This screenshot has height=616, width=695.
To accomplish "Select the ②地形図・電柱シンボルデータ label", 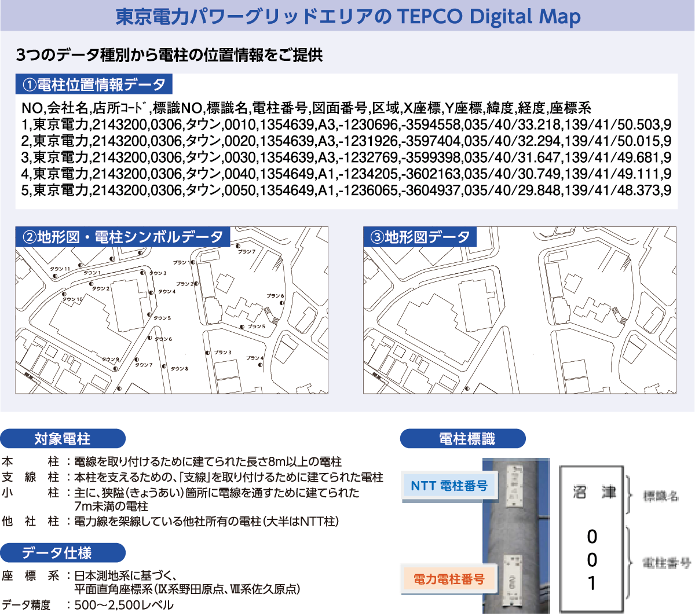I will (x=123, y=237).
